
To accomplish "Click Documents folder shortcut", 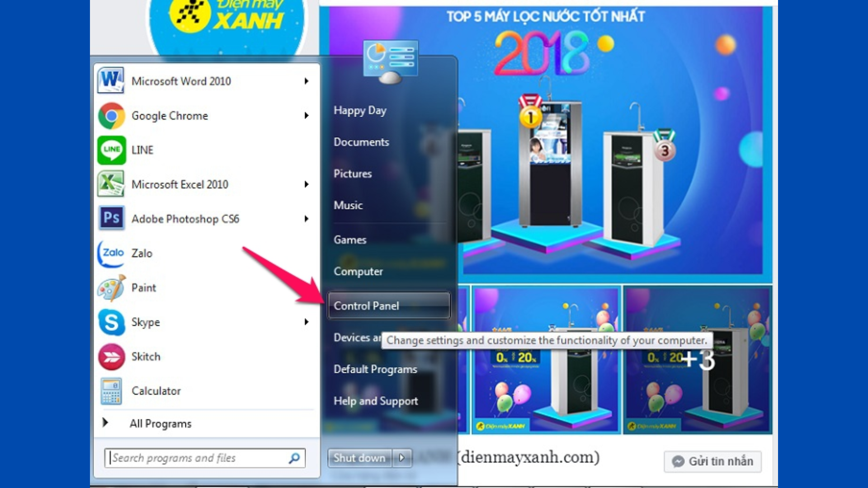I will coord(362,142).
